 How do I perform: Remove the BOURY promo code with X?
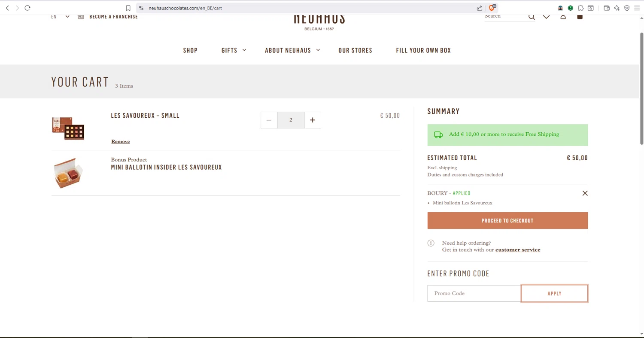click(585, 193)
